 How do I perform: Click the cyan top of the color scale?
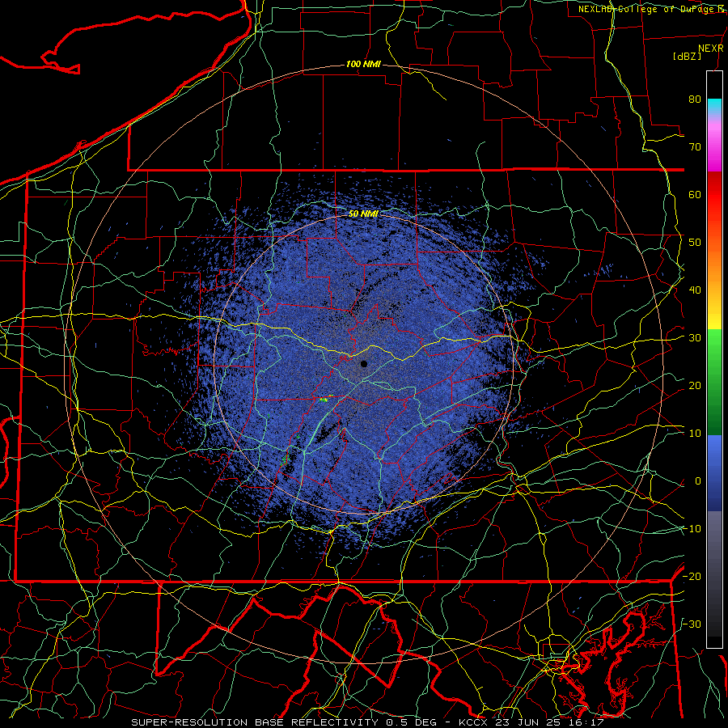(x=714, y=107)
